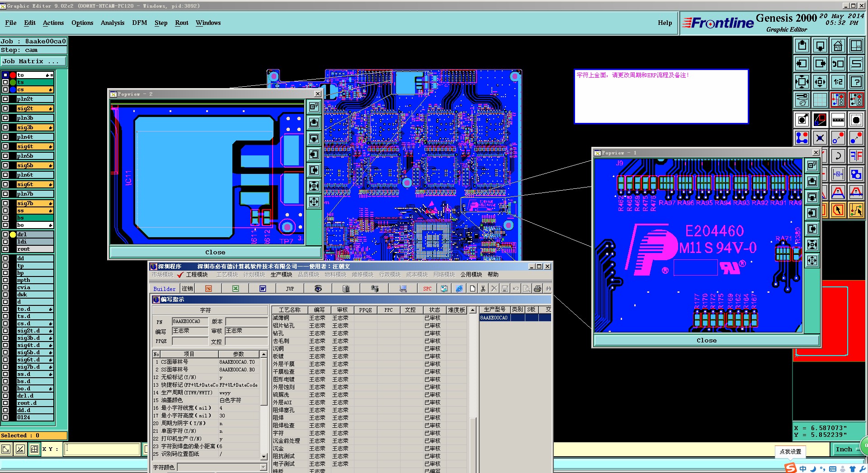This screenshot has height=473, width=868.
Task: Select the 8AAKE00CA0 row in 生产型号 list
Action: pos(515,318)
